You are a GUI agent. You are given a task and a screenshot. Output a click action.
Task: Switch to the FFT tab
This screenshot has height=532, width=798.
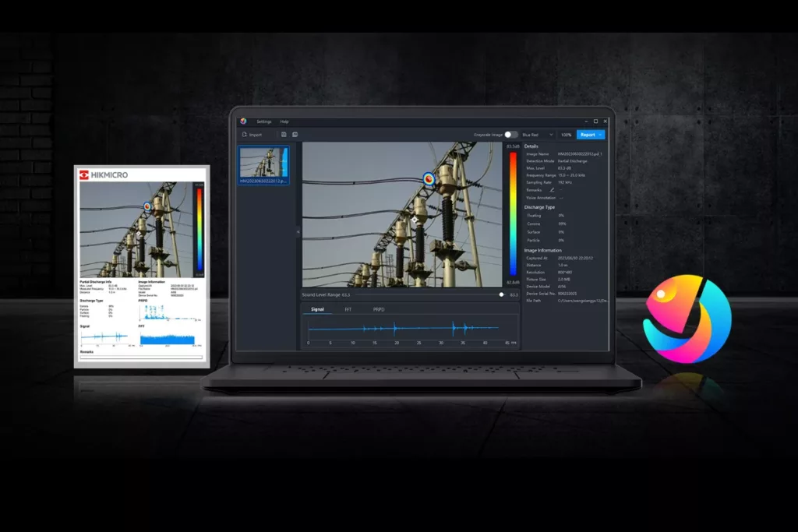coord(348,309)
